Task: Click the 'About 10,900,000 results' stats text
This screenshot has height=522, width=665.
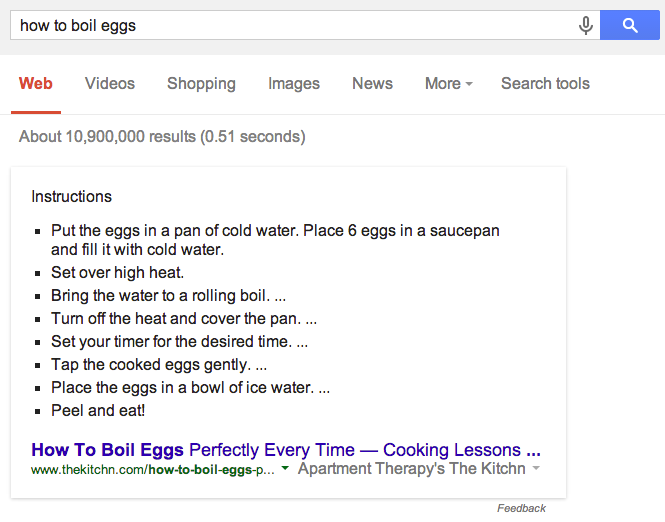Action: (x=162, y=137)
